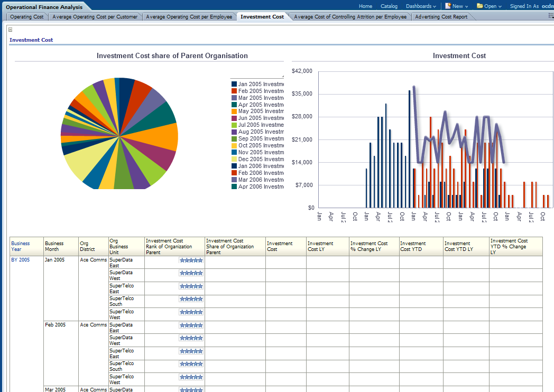
Task: Click the star rank icon for SuperTelco West Jan 2005
Action: pyautogui.click(x=191, y=312)
